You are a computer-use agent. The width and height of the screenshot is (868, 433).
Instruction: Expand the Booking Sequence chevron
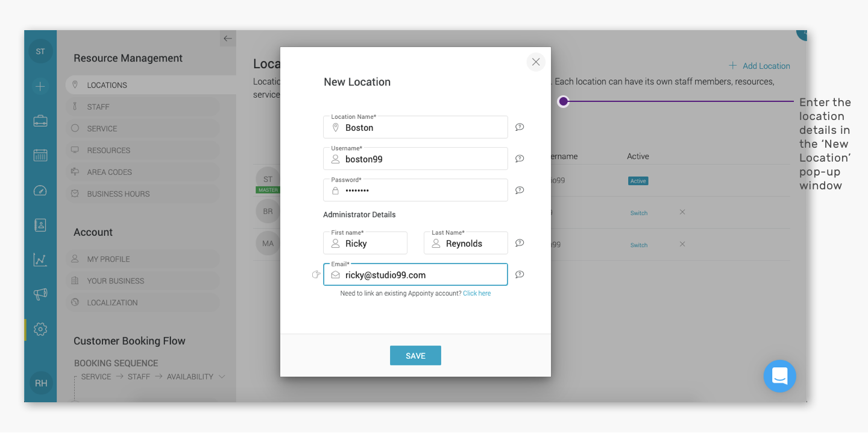(x=222, y=377)
